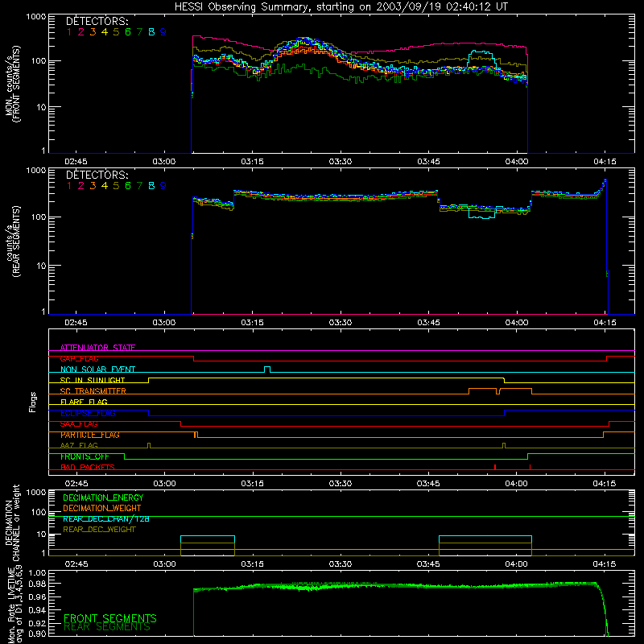Image resolution: width=644 pixels, height=644 pixels.
Task: Click the ATTENUATOR_STATE flag label
Action: 97,348
